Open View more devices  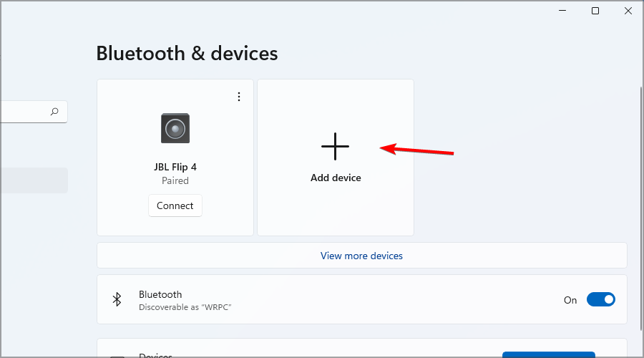pyautogui.click(x=361, y=256)
